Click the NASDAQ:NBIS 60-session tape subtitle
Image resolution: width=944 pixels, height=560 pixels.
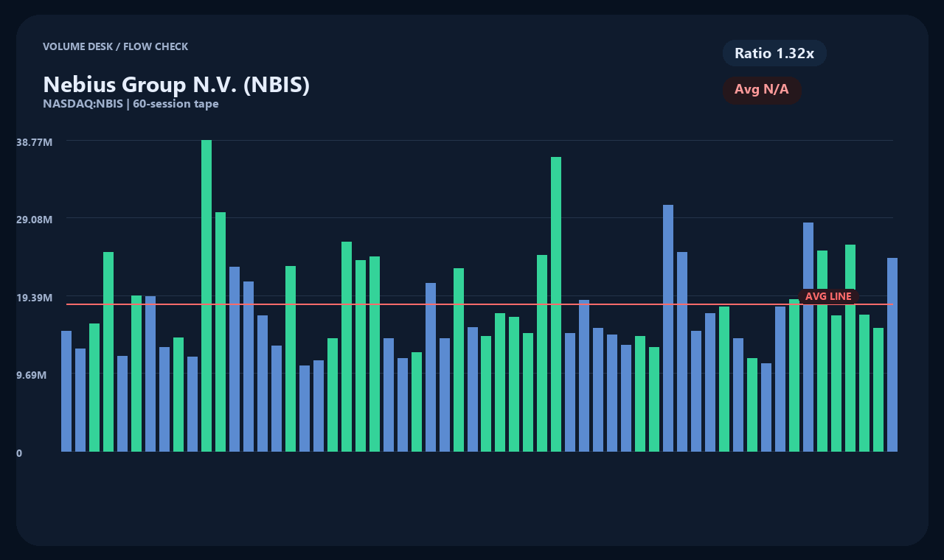[131, 104]
